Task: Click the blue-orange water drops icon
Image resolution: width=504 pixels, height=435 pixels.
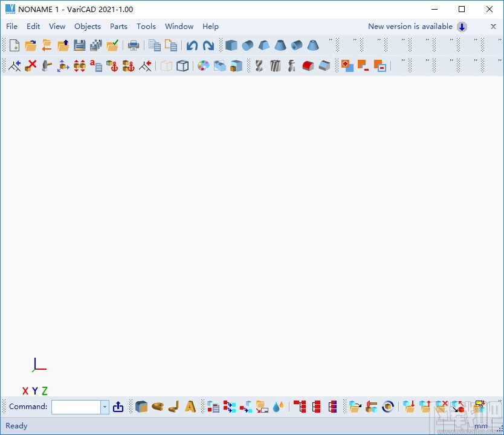Action: coord(279,407)
